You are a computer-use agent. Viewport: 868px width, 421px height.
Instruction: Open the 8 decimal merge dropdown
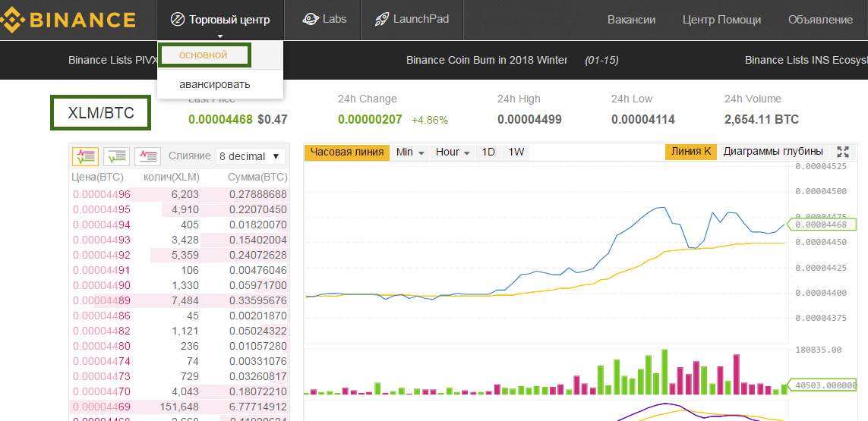(x=250, y=156)
